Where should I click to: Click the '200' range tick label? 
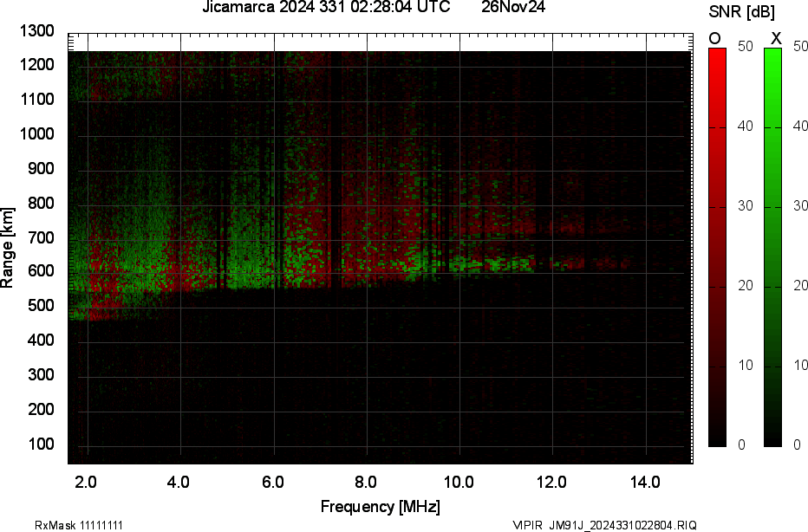point(41,410)
